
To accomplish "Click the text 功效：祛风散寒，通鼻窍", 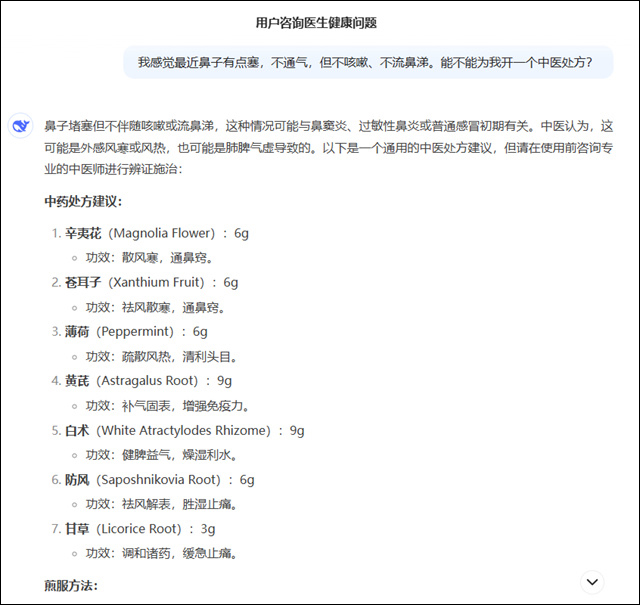I will point(155,307).
